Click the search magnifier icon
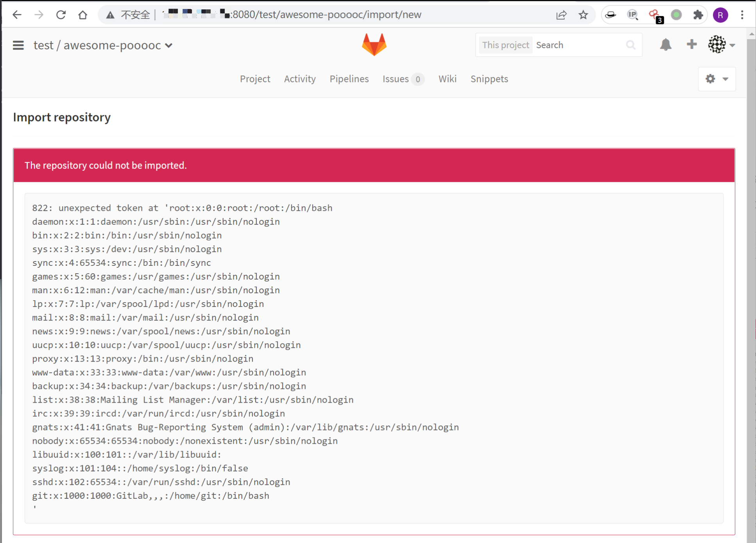756x543 pixels. [x=631, y=45]
